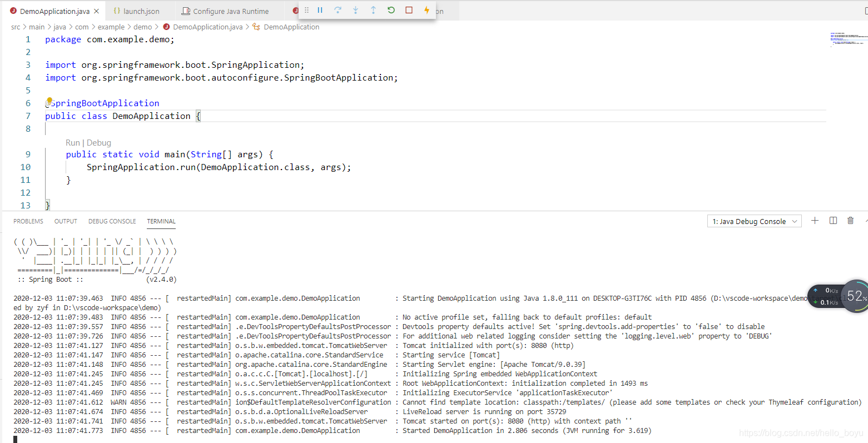The image size is (868, 443).
Task: Step out in debug toolbar
Action: (x=374, y=11)
